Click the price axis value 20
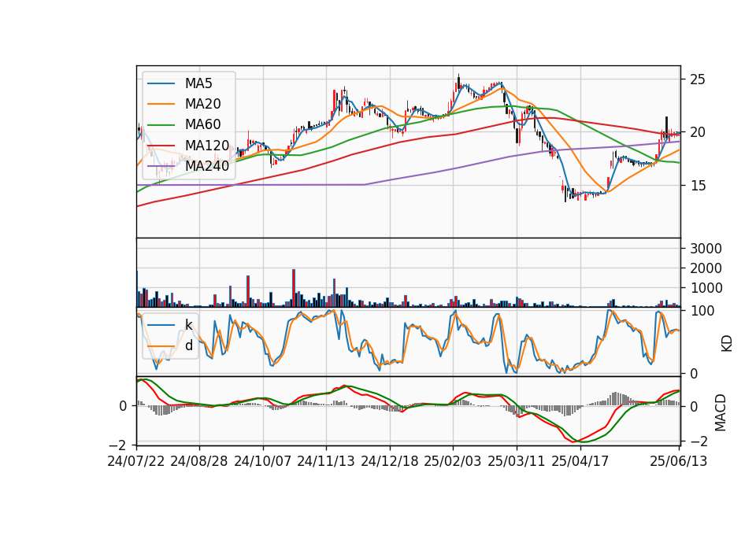The image size is (756, 543). (x=697, y=132)
